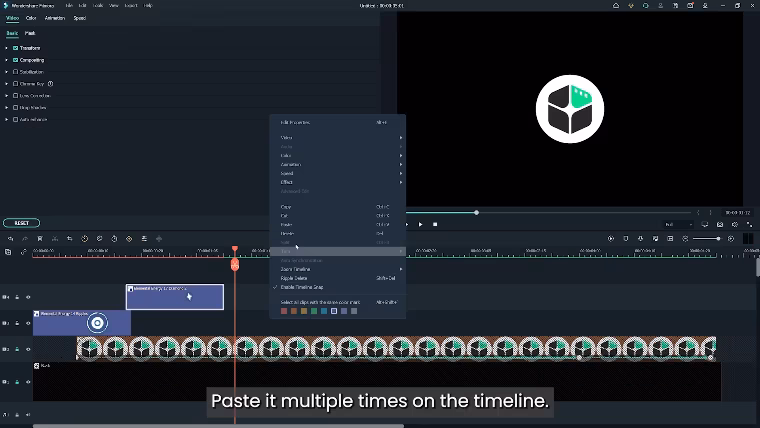Open the Video submenu in context menu
760x428 pixels.
(x=338, y=138)
